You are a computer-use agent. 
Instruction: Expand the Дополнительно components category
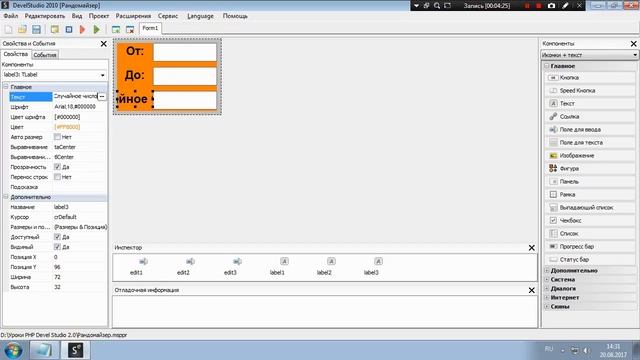tap(547, 271)
